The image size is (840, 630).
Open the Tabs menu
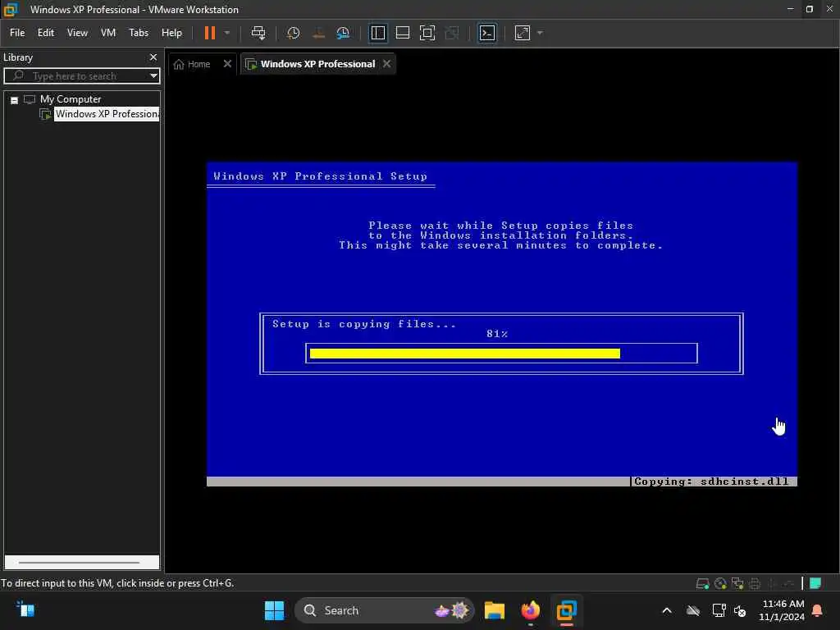tap(138, 33)
